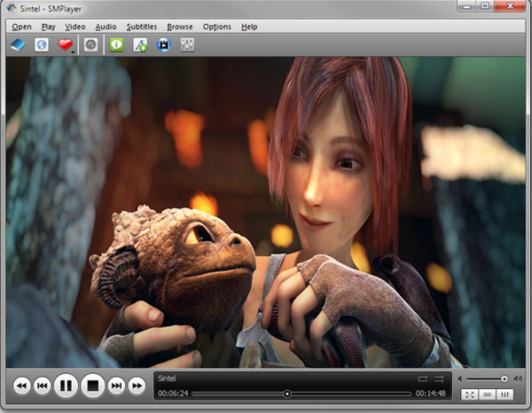The height and width of the screenshot is (413, 532).
Task: Click the Open File book icon
Action: 18,44
